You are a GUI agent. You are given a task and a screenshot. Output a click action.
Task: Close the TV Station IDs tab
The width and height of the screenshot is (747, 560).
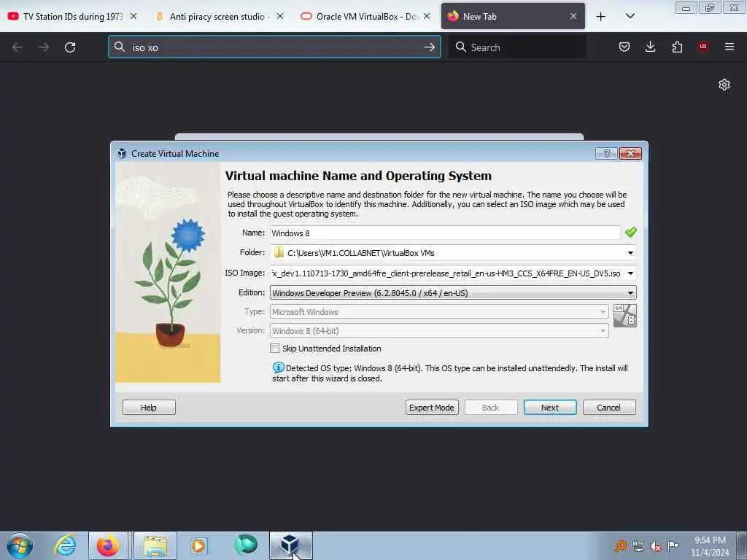pyautogui.click(x=133, y=16)
